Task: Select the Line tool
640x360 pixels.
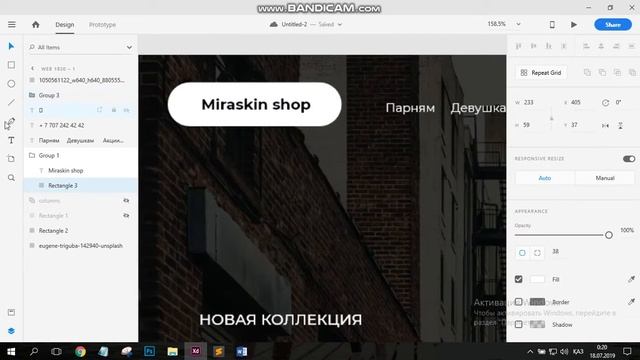Action: coord(11,102)
